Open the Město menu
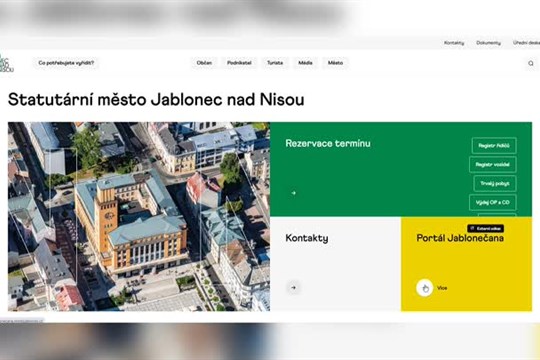The image size is (540, 360). click(x=335, y=63)
